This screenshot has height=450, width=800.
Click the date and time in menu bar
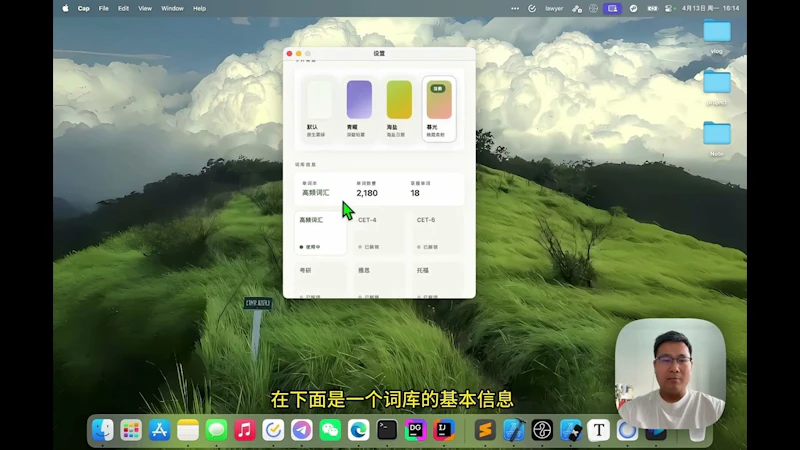(x=710, y=8)
